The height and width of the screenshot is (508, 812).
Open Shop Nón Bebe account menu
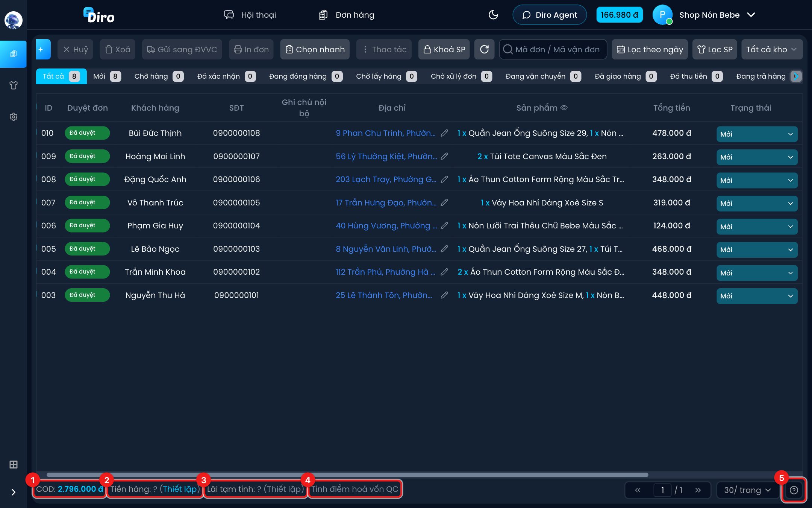click(x=704, y=15)
